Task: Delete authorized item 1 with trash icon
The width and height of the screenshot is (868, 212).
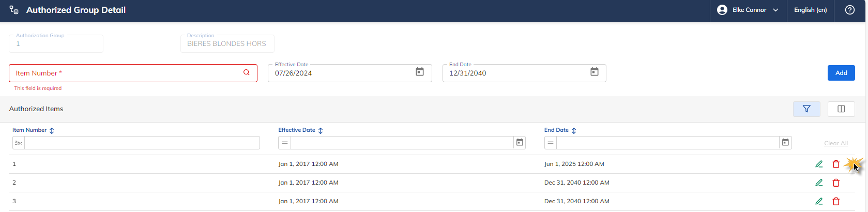Action: (x=836, y=164)
